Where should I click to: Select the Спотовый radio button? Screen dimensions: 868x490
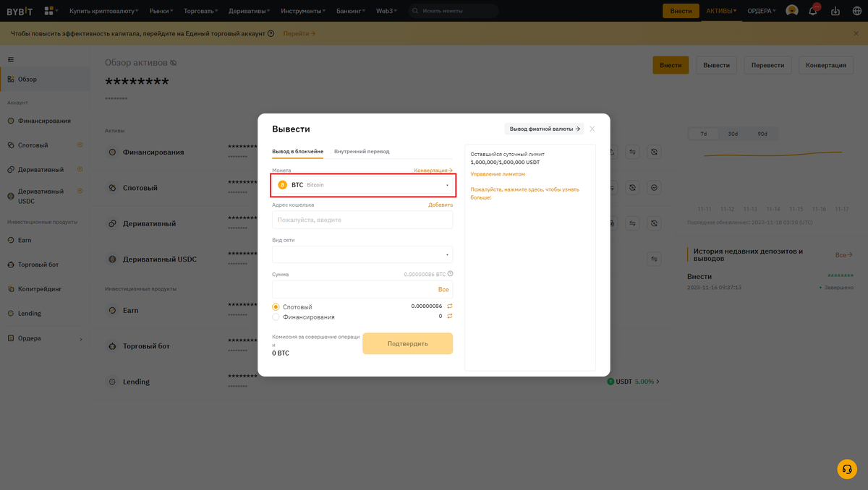click(x=276, y=307)
